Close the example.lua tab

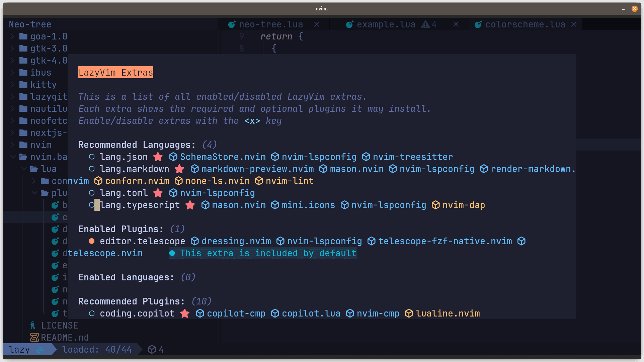tap(456, 24)
